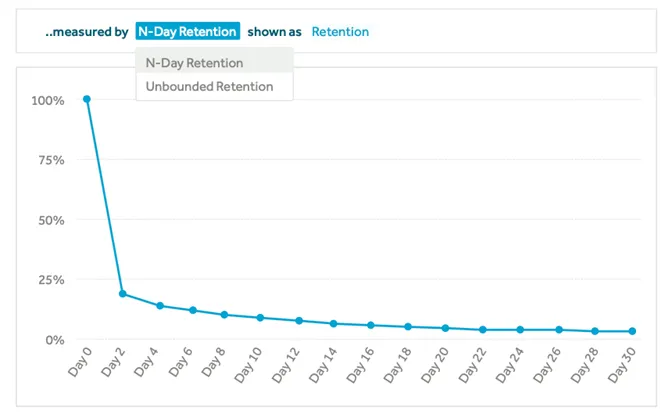672x418 pixels.
Task: Select the Day 28 data point
Action: pyautogui.click(x=595, y=331)
